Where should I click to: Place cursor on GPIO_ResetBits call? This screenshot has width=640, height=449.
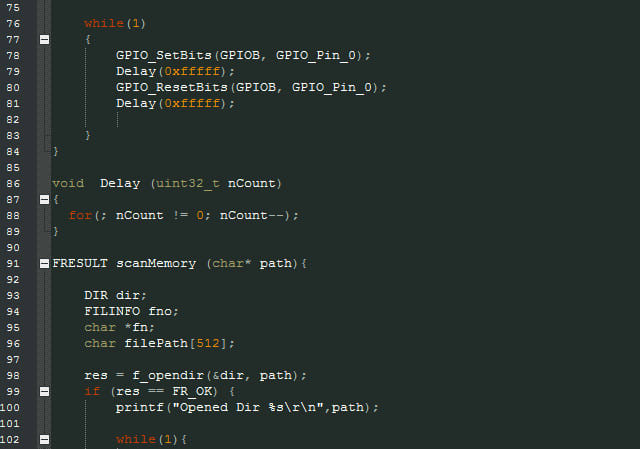tap(172, 87)
